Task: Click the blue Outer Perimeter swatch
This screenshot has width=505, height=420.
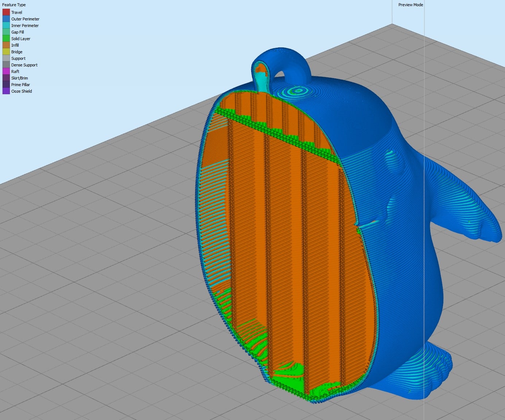Action: coord(6,19)
